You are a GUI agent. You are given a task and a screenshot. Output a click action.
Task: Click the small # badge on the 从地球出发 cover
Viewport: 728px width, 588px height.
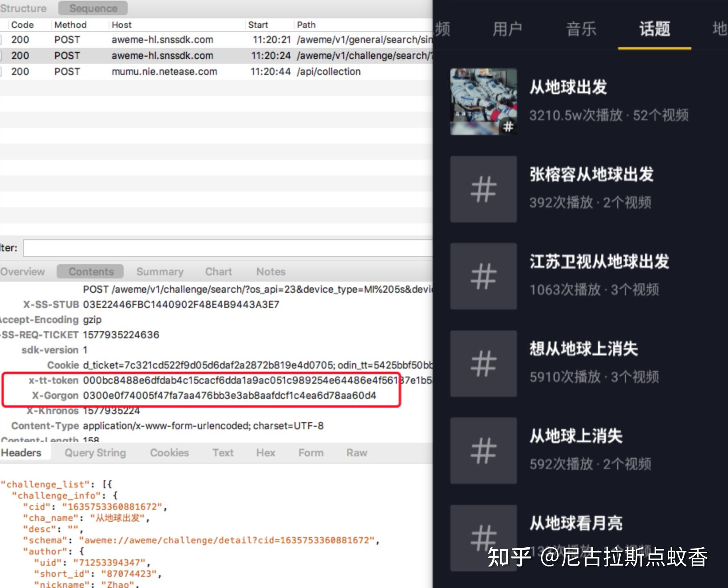(x=508, y=127)
